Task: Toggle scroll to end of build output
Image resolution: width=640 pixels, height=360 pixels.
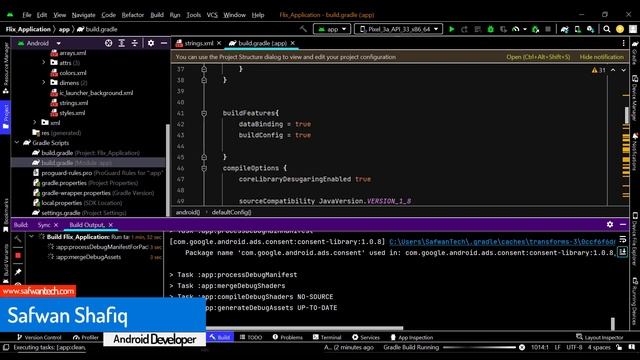Action: [623, 252]
